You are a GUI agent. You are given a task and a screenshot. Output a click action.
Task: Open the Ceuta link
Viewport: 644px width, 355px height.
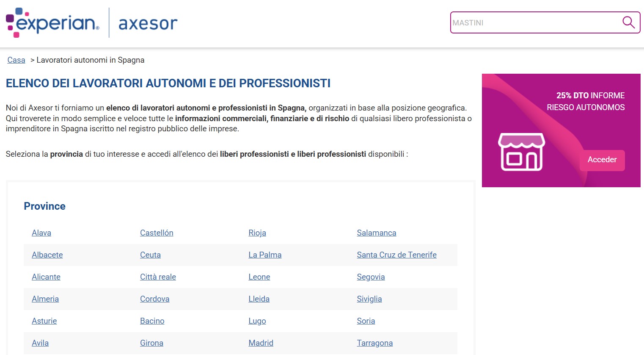(150, 255)
